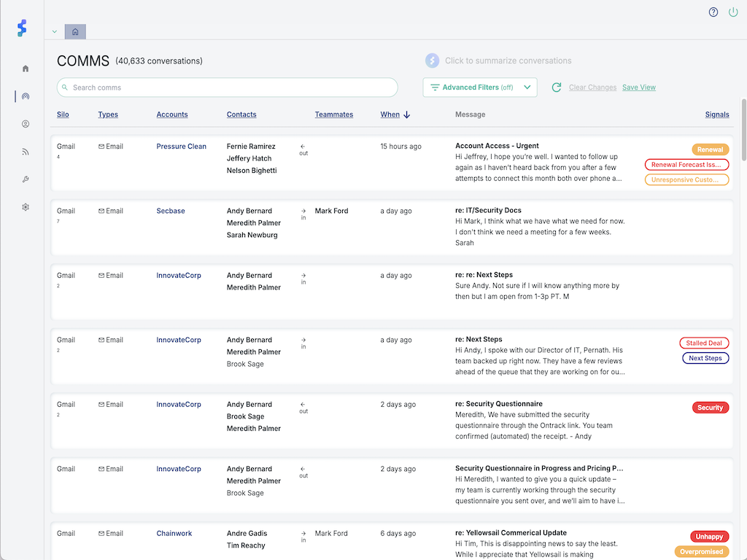Open the contacts person icon in sidebar

[x=26, y=124]
